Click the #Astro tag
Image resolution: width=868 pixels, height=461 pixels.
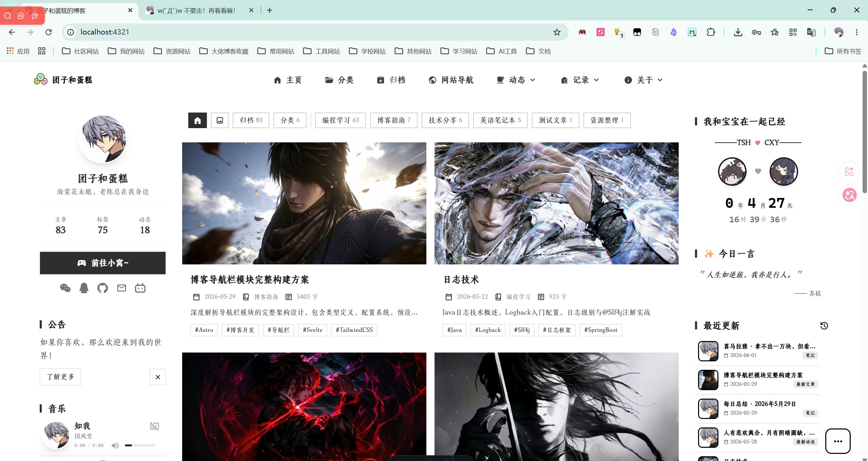point(204,330)
